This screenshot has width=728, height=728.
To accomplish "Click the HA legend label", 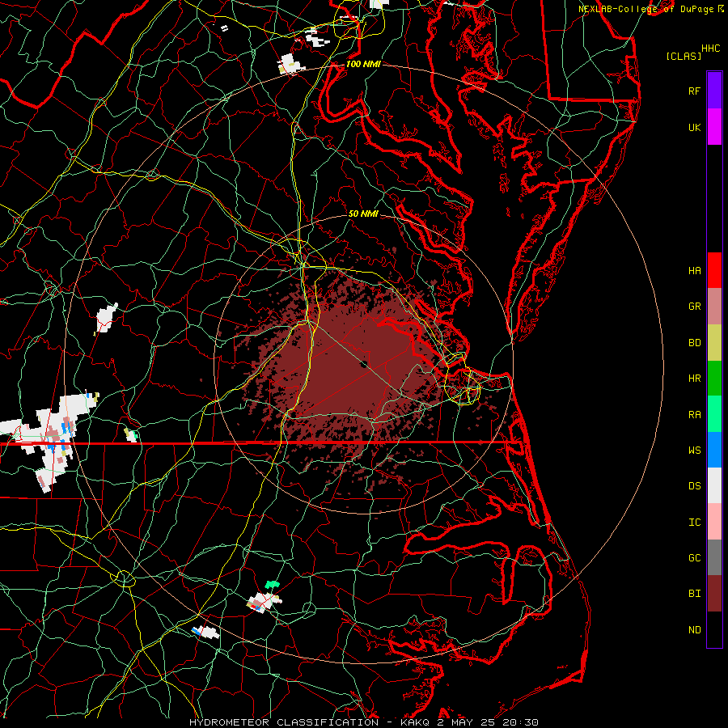I will (694, 270).
